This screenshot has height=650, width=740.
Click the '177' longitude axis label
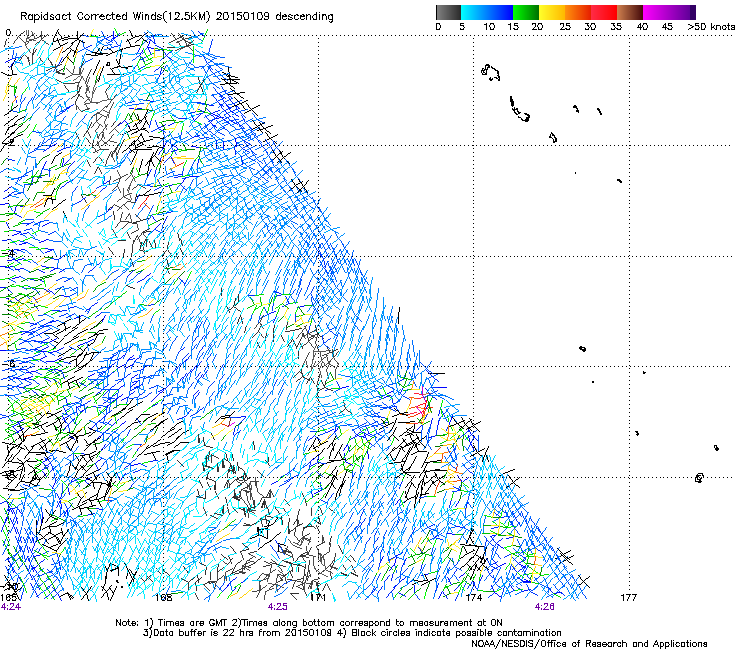click(x=629, y=598)
